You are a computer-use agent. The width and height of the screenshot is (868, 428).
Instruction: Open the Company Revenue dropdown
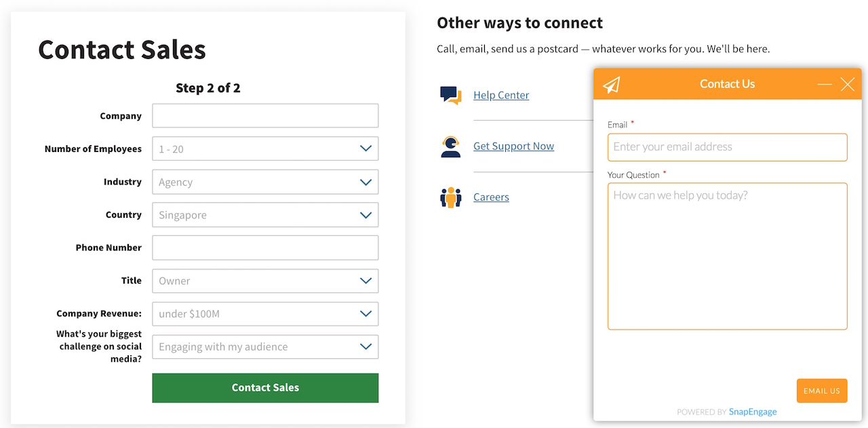pos(265,314)
